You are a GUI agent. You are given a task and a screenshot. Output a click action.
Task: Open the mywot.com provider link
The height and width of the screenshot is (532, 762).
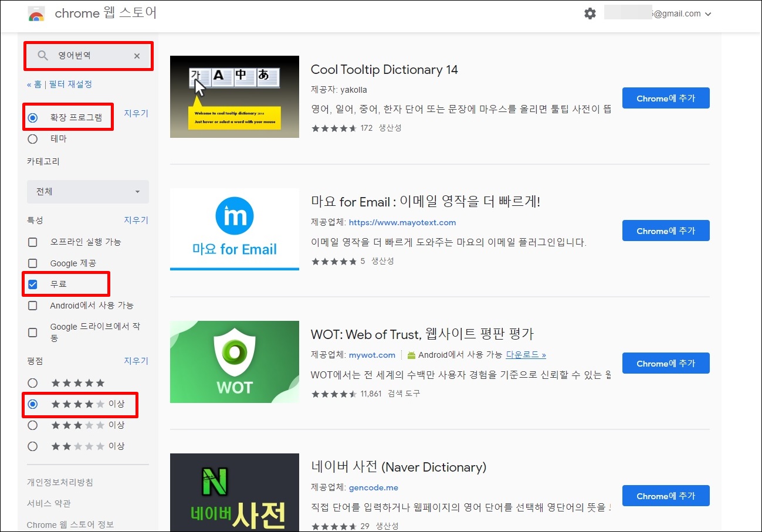(x=372, y=355)
